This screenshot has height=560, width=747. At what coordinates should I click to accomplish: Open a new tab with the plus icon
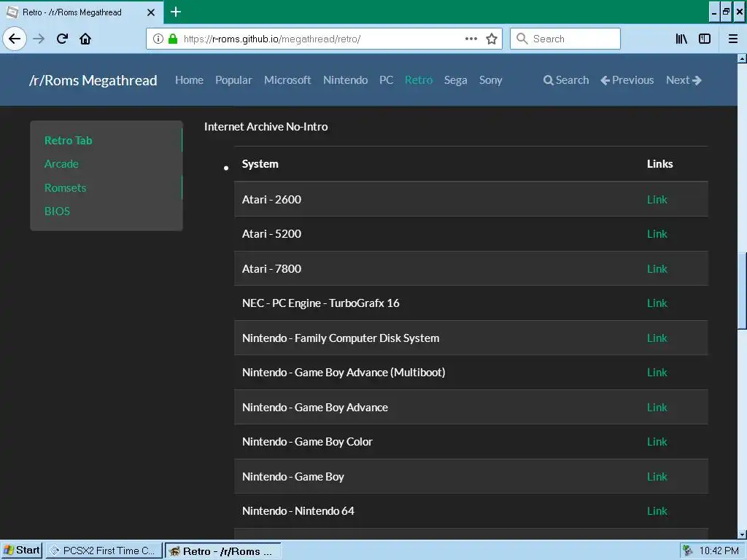175,12
